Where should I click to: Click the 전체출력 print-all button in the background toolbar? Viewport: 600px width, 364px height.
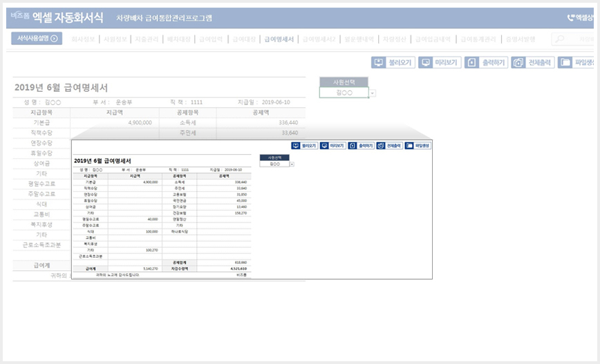[533, 62]
